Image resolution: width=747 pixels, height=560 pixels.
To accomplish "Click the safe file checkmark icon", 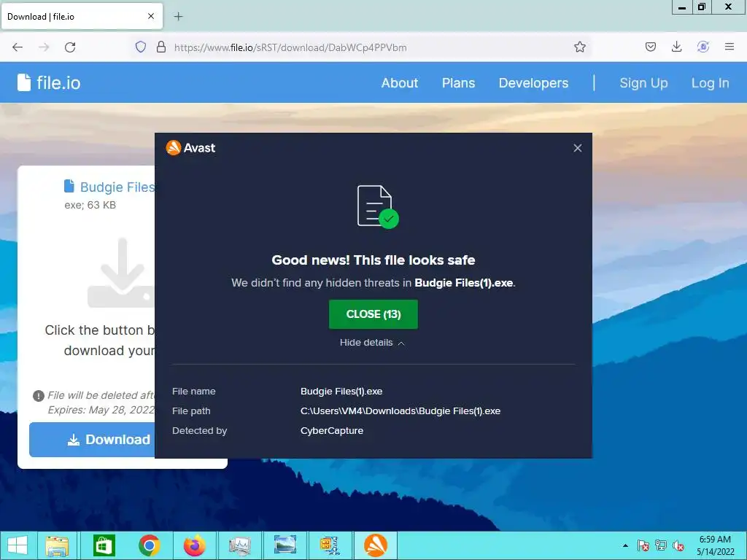I will pos(378,206).
